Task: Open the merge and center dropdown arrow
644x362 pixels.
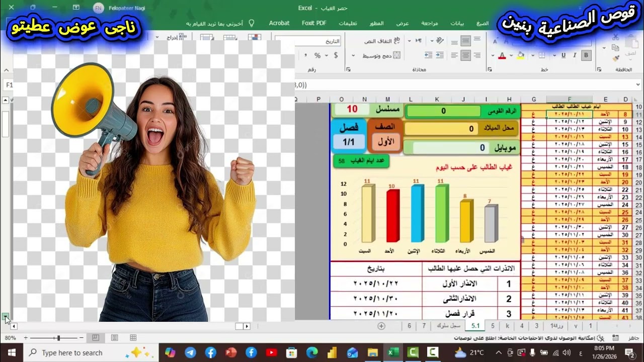Action: click(353, 55)
